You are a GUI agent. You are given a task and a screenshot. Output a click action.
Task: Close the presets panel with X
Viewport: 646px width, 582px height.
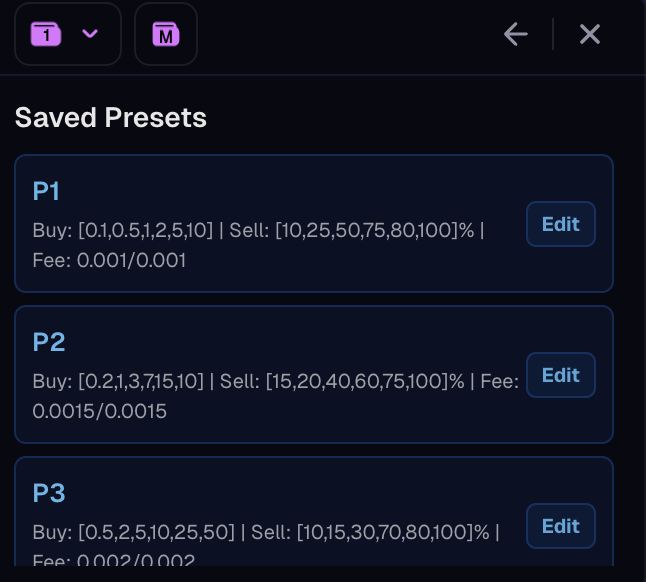click(590, 34)
